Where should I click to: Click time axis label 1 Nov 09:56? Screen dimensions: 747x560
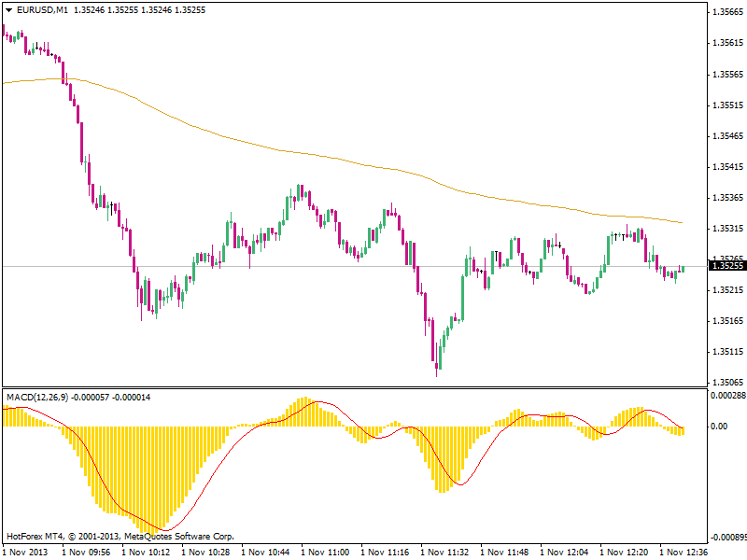[86, 553]
